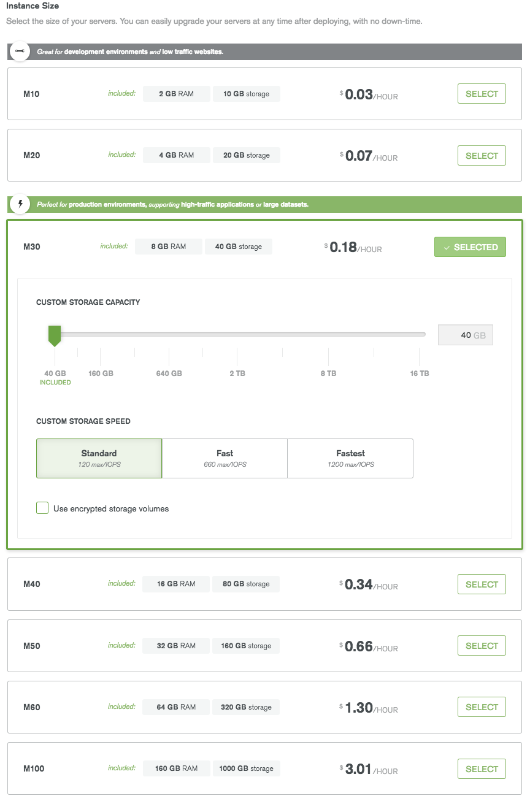Click the 20 GB storage tag

pos(247,155)
